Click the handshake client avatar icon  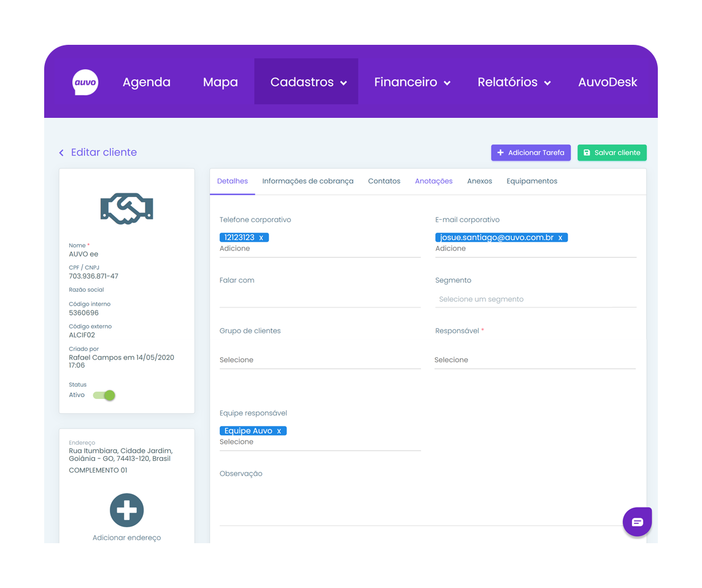point(126,209)
